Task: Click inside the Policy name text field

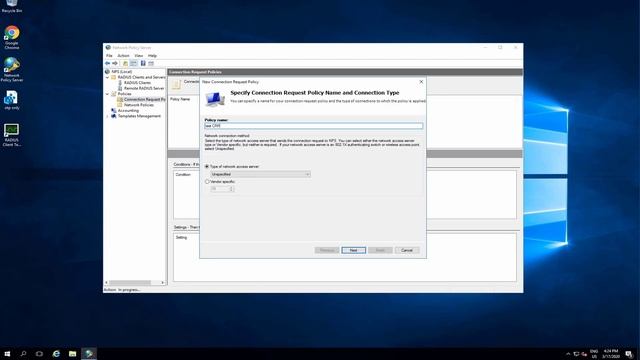Action: point(313,126)
